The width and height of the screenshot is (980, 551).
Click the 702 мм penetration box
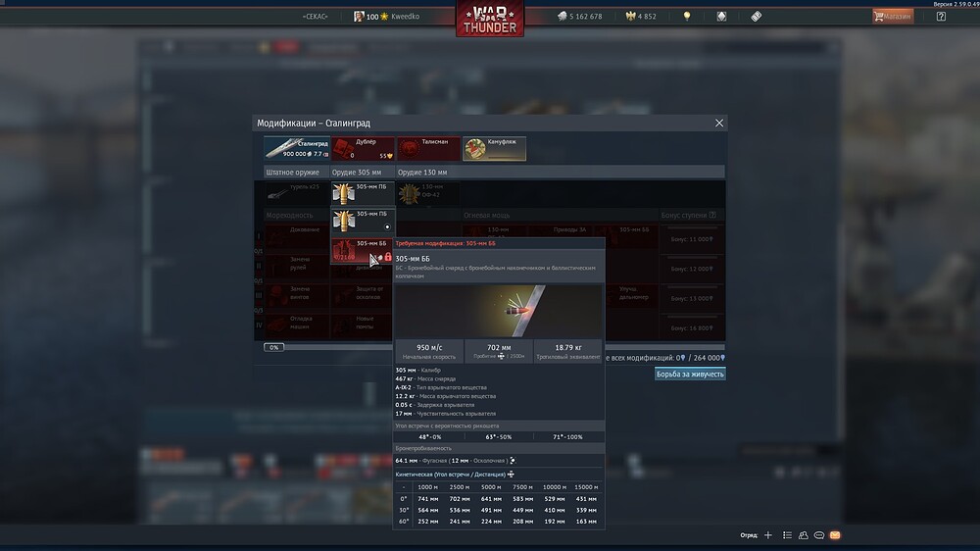tap(498, 351)
